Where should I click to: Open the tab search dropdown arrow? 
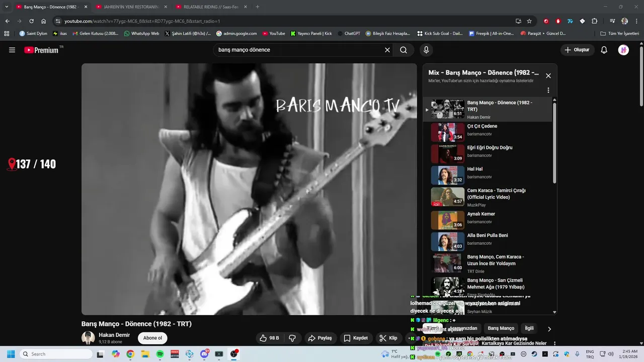(x=7, y=7)
